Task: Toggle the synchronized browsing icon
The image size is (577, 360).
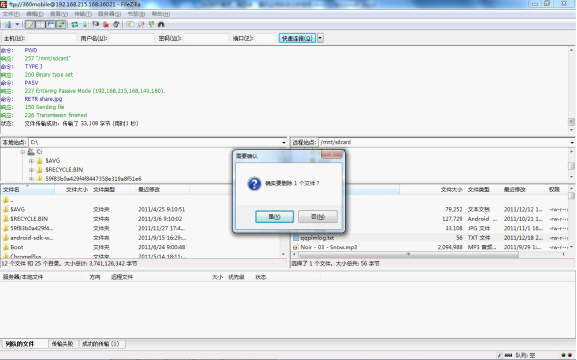Action: [x=151, y=25]
